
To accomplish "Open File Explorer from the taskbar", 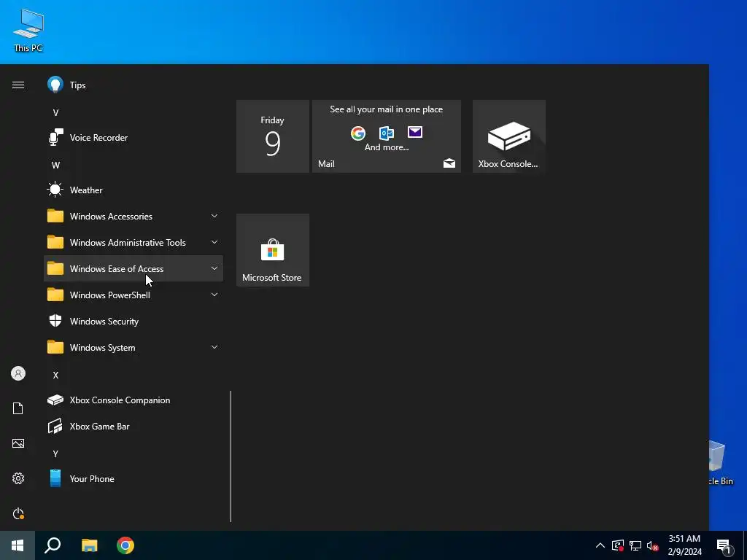I will coord(89,545).
